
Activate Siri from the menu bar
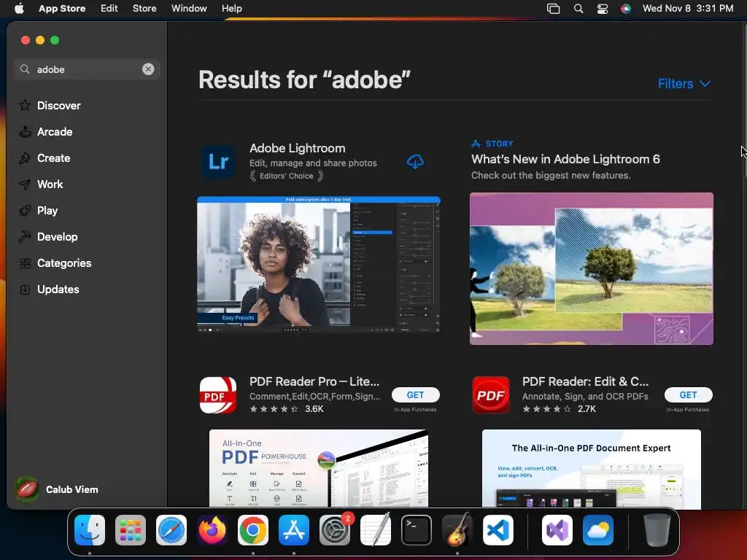pos(625,9)
